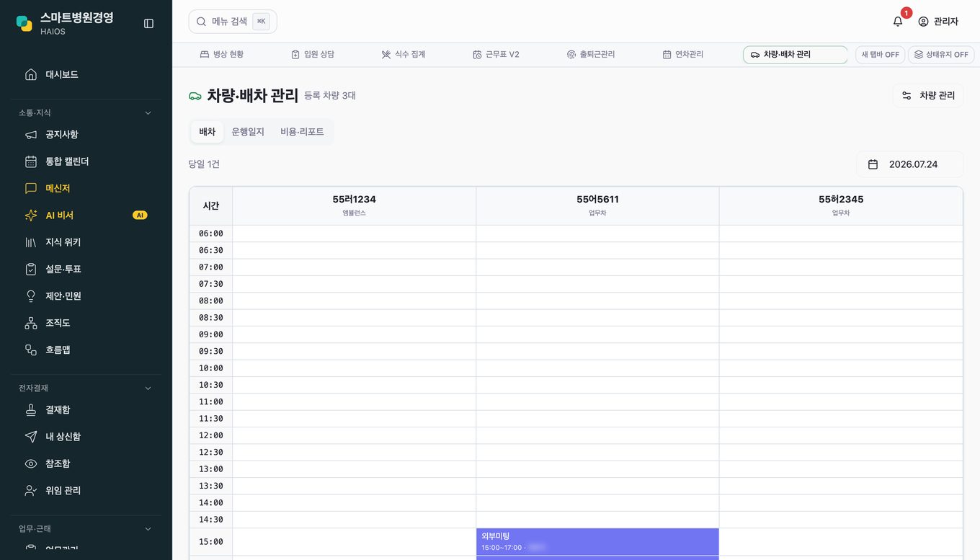980x560 pixels.
Task: Click the 스마트병원경영 logo icon
Action: 24,23
